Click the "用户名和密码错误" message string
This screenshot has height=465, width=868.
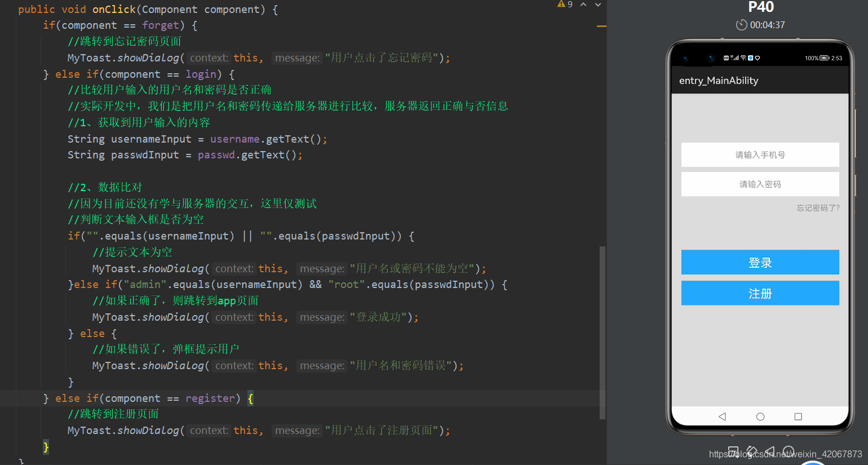tap(401, 366)
